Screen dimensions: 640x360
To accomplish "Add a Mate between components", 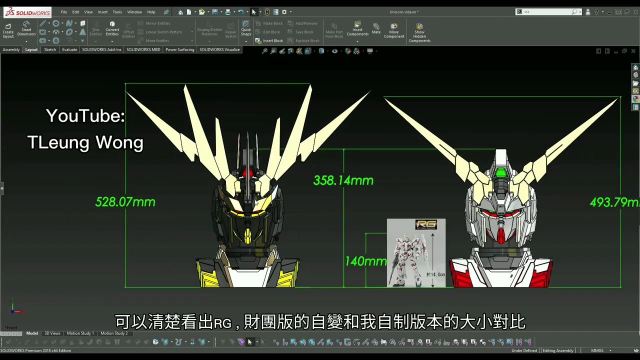I will 376,29.
